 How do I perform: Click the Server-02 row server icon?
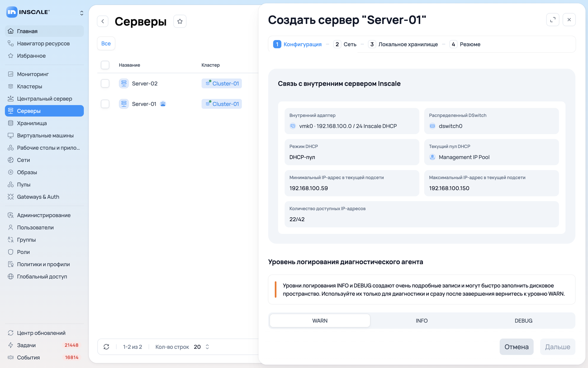[124, 84]
